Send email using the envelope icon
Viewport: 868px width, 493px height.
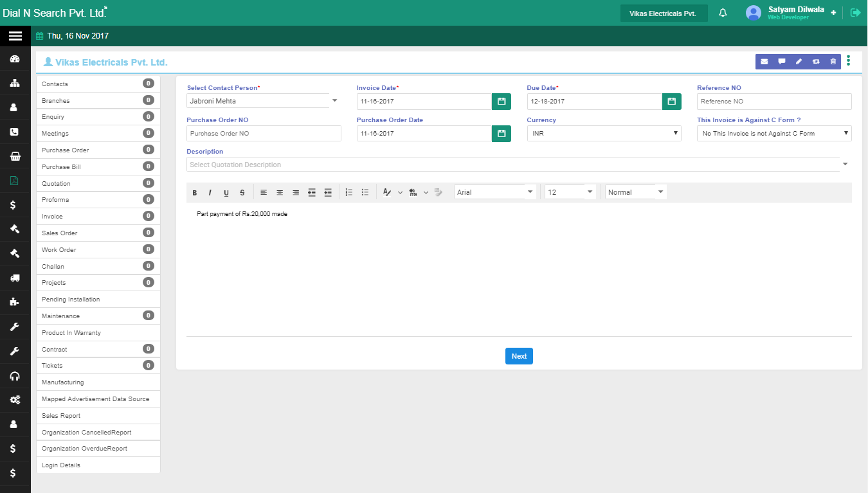[x=764, y=62]
